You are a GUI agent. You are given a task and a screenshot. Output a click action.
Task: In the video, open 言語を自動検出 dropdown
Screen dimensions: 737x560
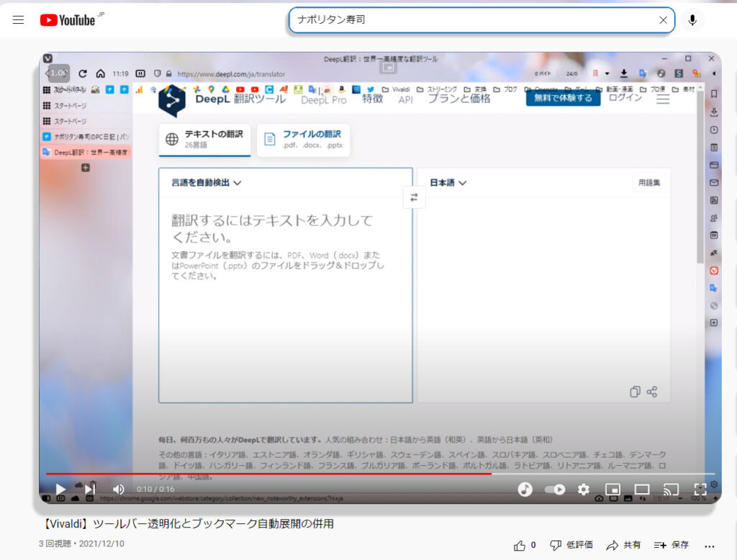[x=207, y=182]
